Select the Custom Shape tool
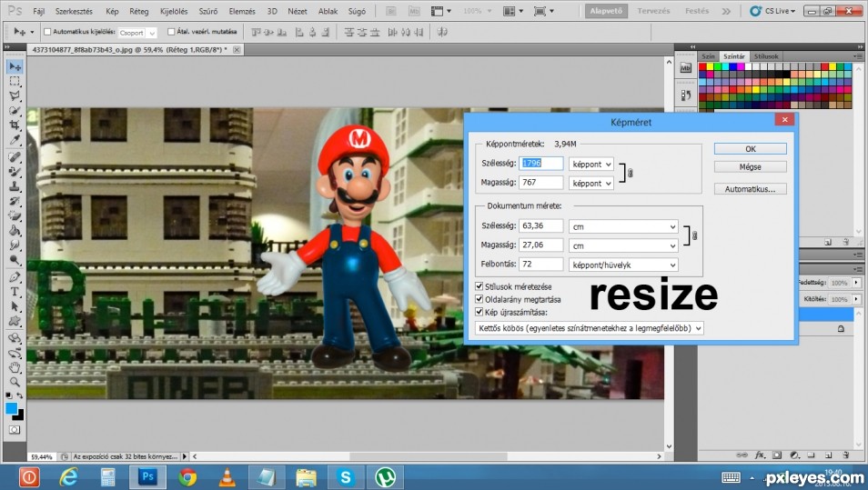 (x=15, y=320)
